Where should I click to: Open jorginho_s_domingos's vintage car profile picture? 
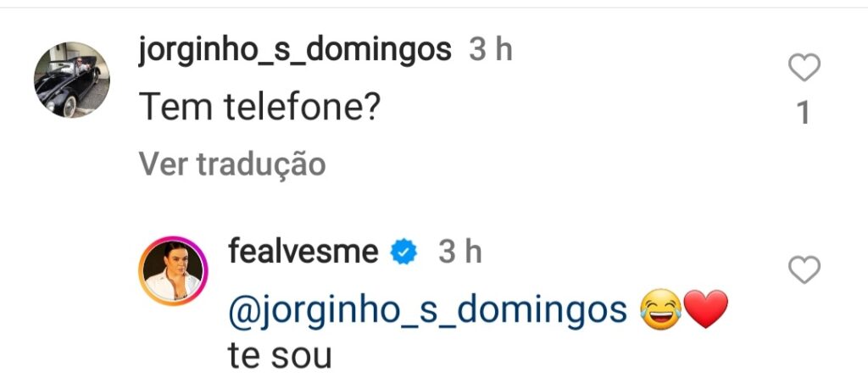(x=71, y=80)
